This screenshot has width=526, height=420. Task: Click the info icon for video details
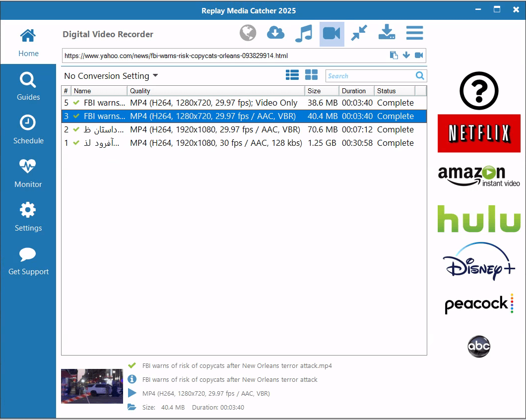point(132,379)
